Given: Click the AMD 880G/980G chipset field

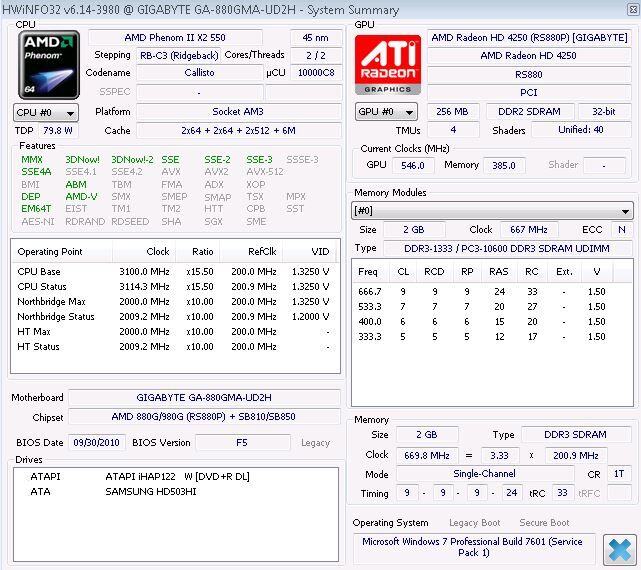Looking at the screenshot, I should [x=204, y=417].
